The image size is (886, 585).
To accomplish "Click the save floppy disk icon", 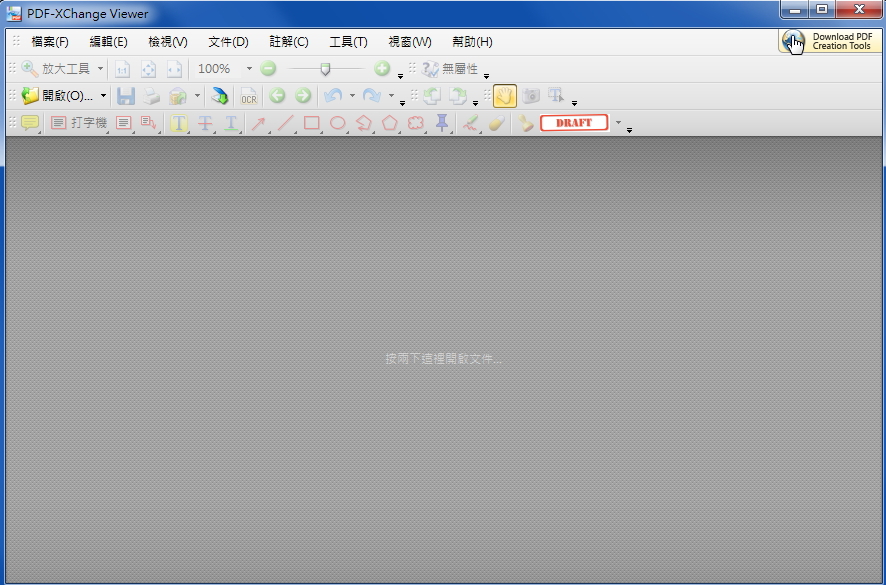I will coord(125,96).
